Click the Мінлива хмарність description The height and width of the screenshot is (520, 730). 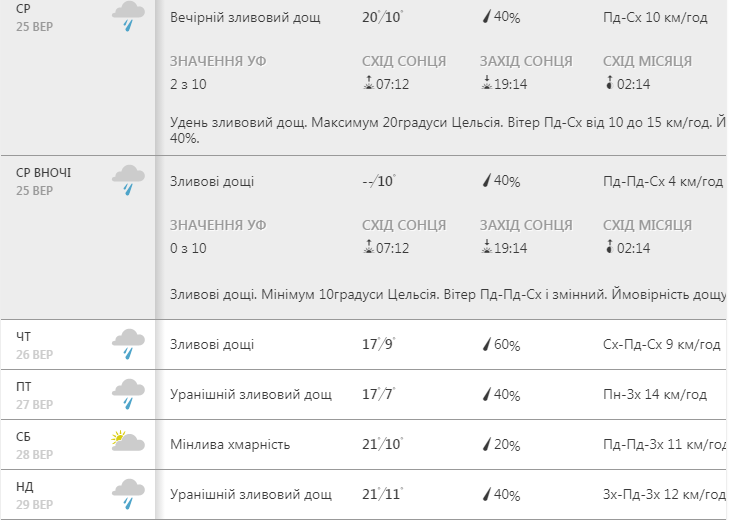(x=230, y=445)
